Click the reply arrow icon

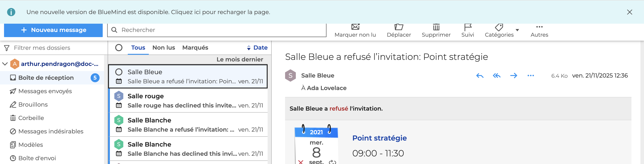[x=480, y=76]
